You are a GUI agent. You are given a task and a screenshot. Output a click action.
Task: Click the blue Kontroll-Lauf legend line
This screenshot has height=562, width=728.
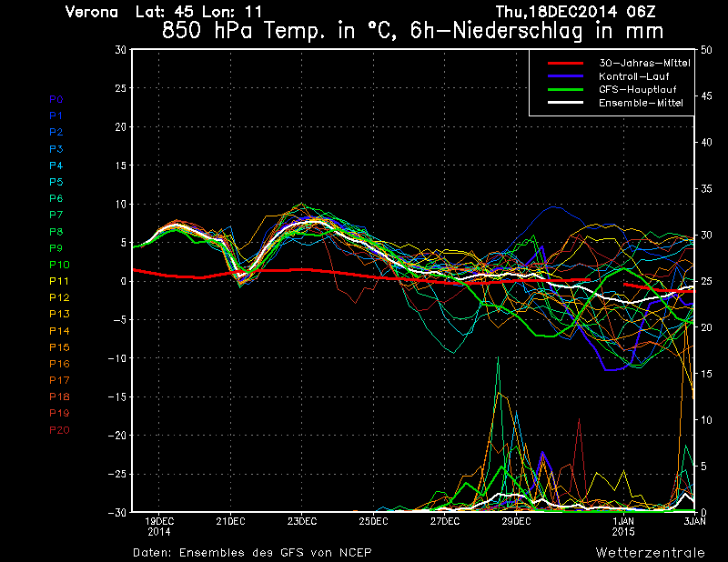(565, 76)
